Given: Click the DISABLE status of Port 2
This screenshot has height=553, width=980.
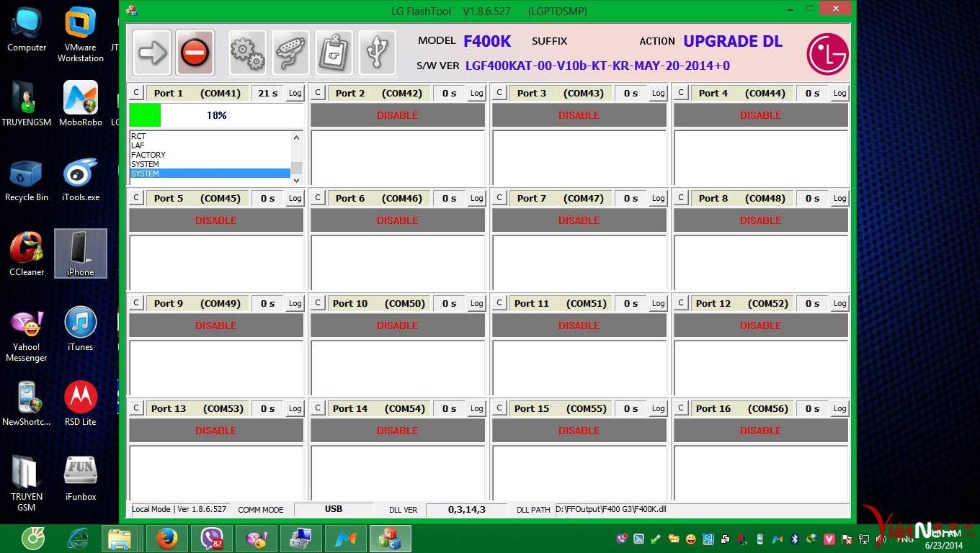Looking at the screenshot, I should click(x=398, y=115).
